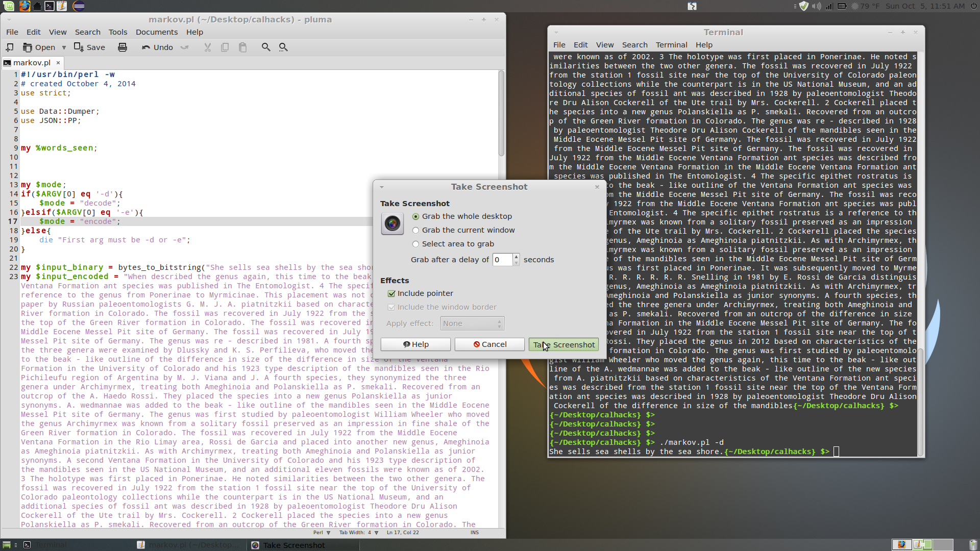980x551 pixels.
Task: Choose Select area to grab option
Action: pyautogui.click(x=415, y=244)
